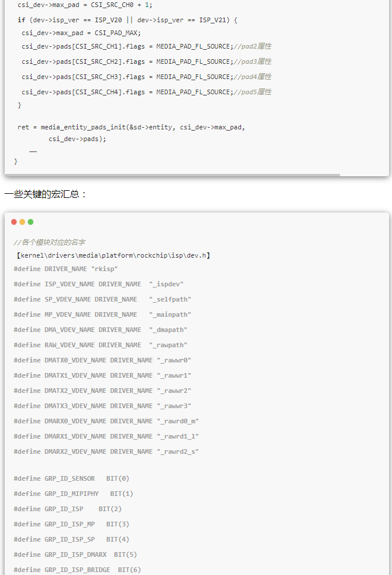This screenshot has height=575, width=392.
Task: Click the RAW_VDEV_NAME "_rawpath" define line
Action: coord(100,345)
